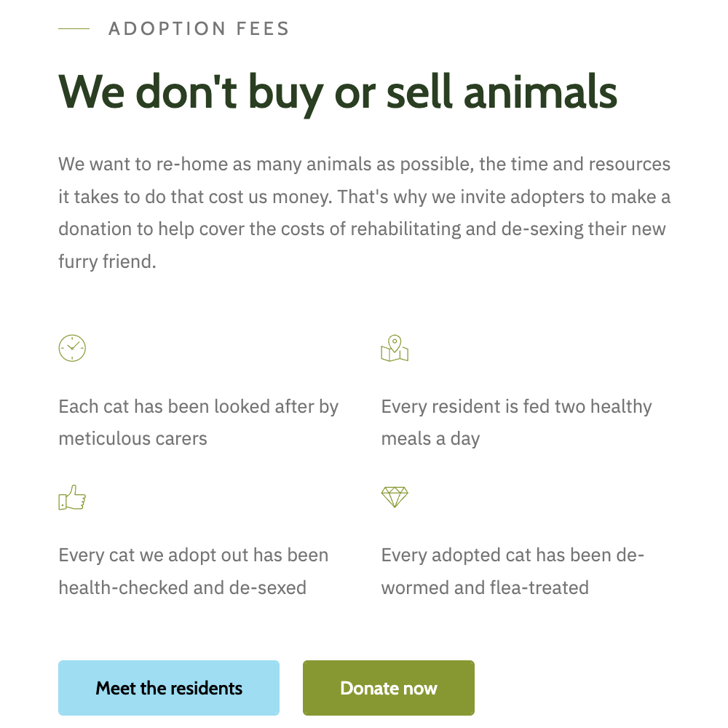Click the health-checked and de-sexed text
Screen dimensions: 728x728
[193, 571]
